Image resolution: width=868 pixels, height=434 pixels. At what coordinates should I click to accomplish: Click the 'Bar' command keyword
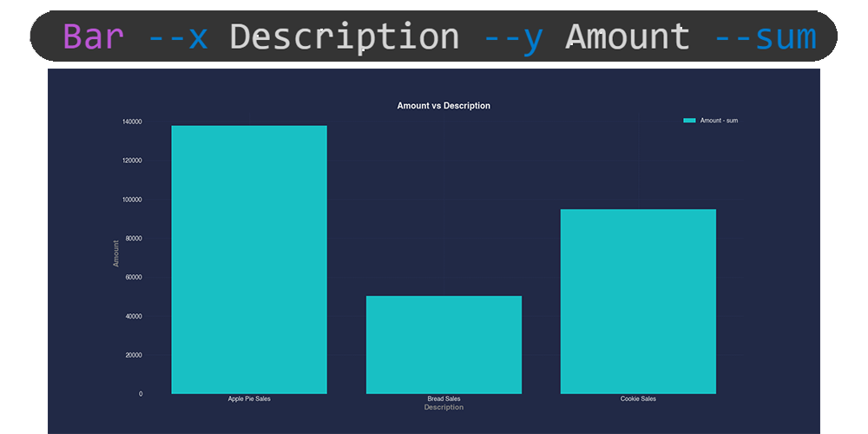pyautogui.click(x=94, y=37)
